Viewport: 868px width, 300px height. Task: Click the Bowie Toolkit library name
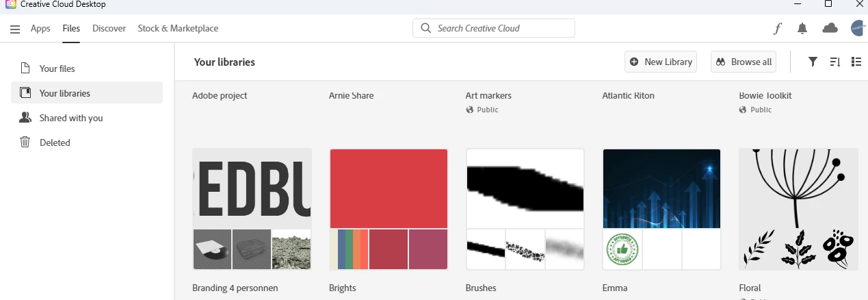[x=765, y=95]
